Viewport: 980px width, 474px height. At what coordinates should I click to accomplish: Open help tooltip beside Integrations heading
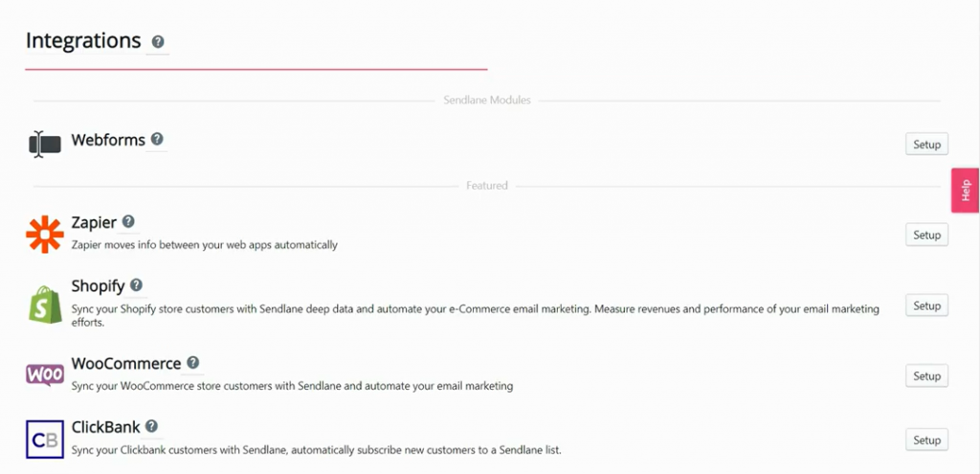[158, 42]
